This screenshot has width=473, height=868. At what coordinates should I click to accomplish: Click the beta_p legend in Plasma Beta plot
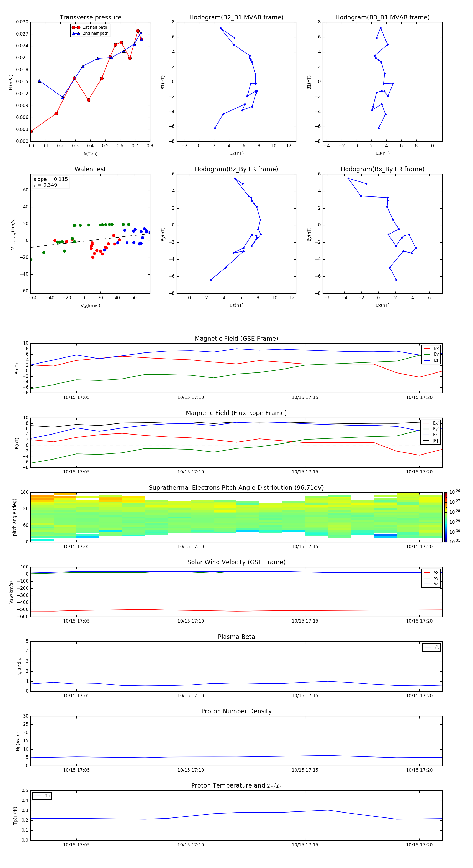click(x=431, y=647)
